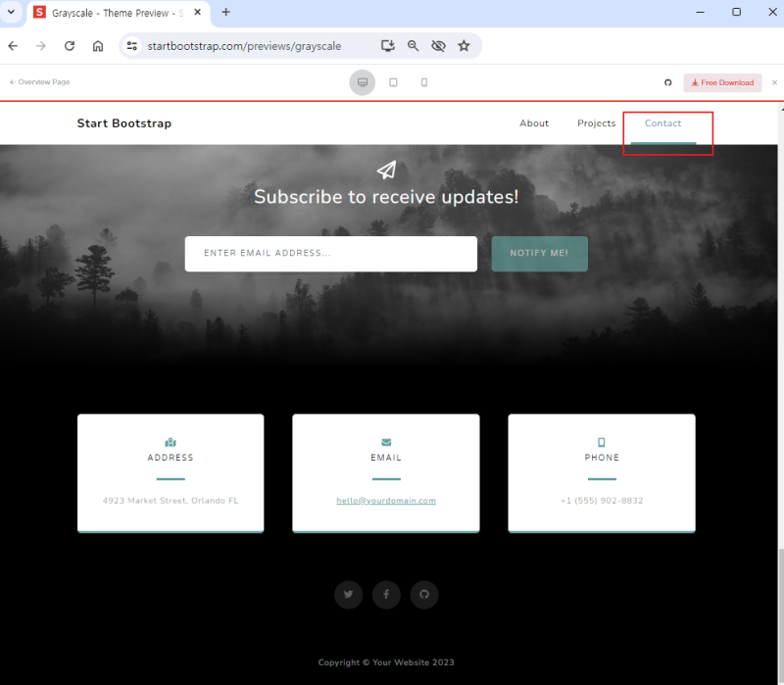Click the browser home icon
The image size is (784, 685).
(x=98, y=46)
